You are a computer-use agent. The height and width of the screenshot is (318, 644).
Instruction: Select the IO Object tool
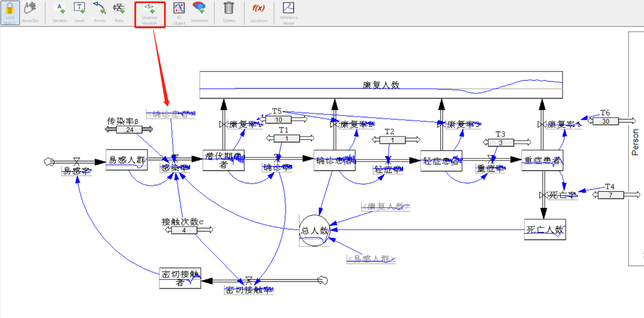[x=179, y=13]
